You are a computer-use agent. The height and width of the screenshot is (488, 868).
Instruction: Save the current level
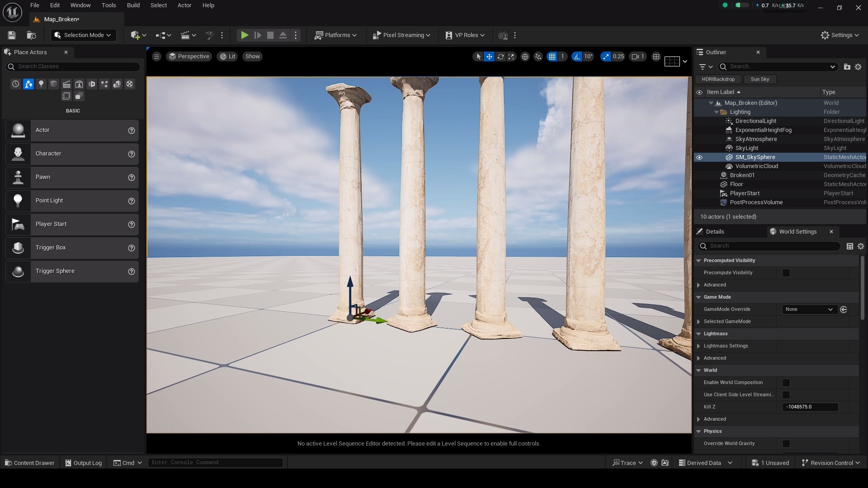pyautogui.click(x=11, y=35)
